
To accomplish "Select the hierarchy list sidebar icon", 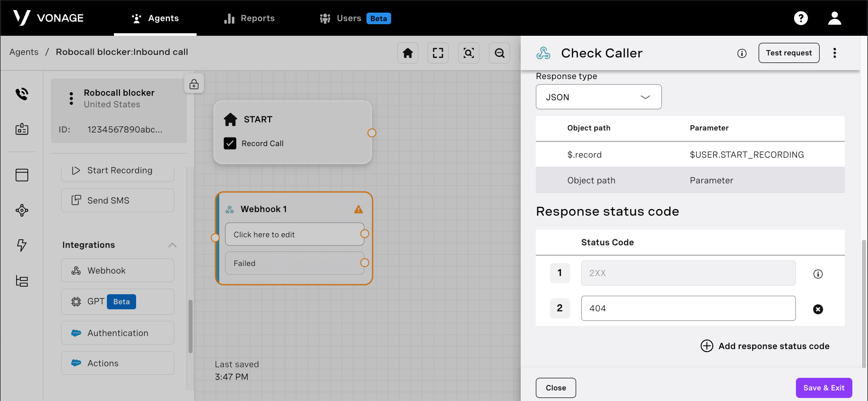I will pyautogui.click(x=22, y=281).
